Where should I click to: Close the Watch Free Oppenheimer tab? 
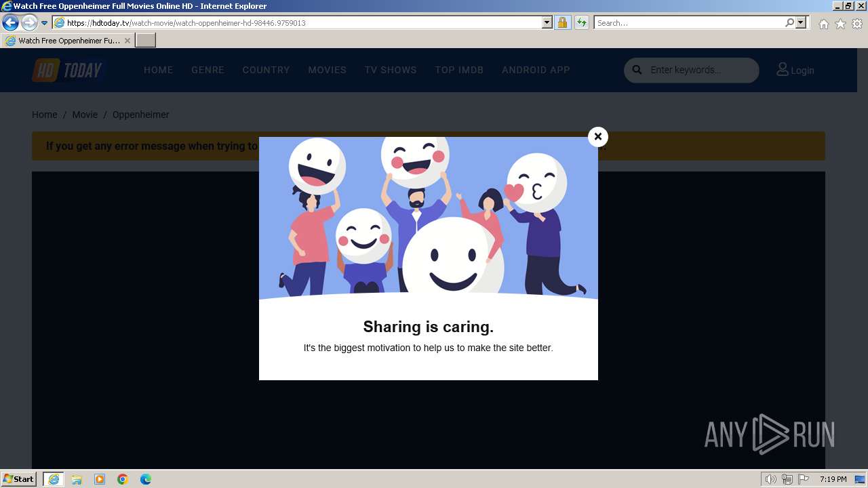click(x=127, y=41)
